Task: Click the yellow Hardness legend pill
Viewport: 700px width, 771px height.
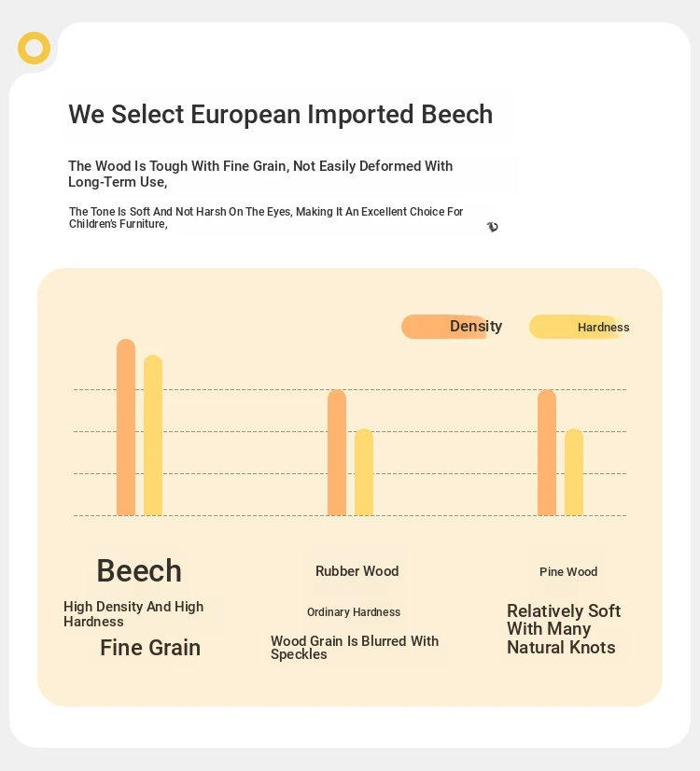Action: (x=573, y=327)
